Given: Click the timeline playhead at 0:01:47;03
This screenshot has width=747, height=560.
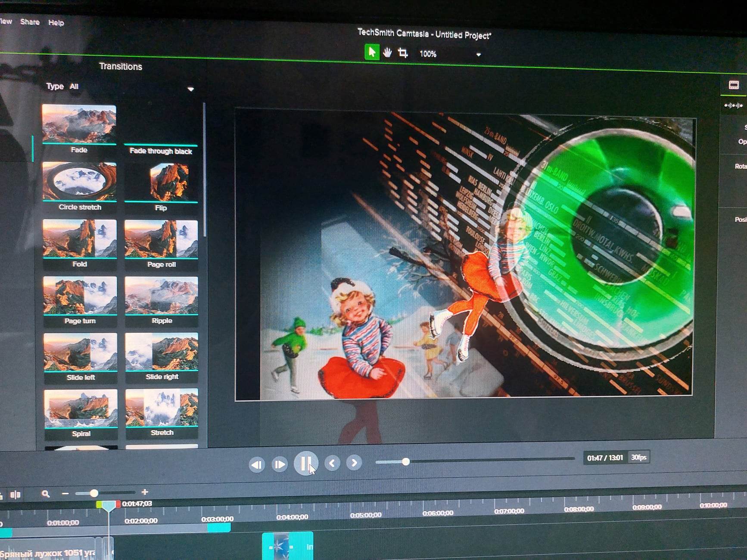Looking at the screenshot, I should coord(108,506).
